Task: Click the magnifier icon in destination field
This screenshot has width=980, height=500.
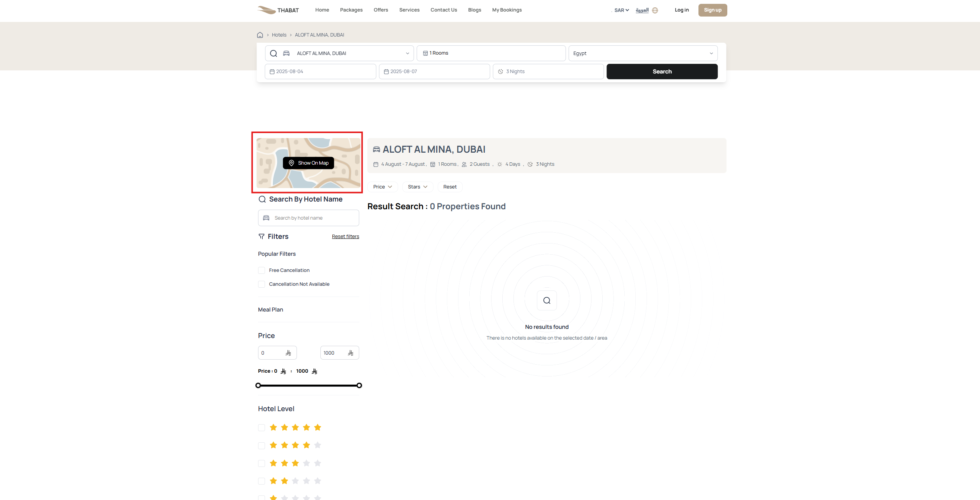Action: pyautogui.click(x=273, y=53)
